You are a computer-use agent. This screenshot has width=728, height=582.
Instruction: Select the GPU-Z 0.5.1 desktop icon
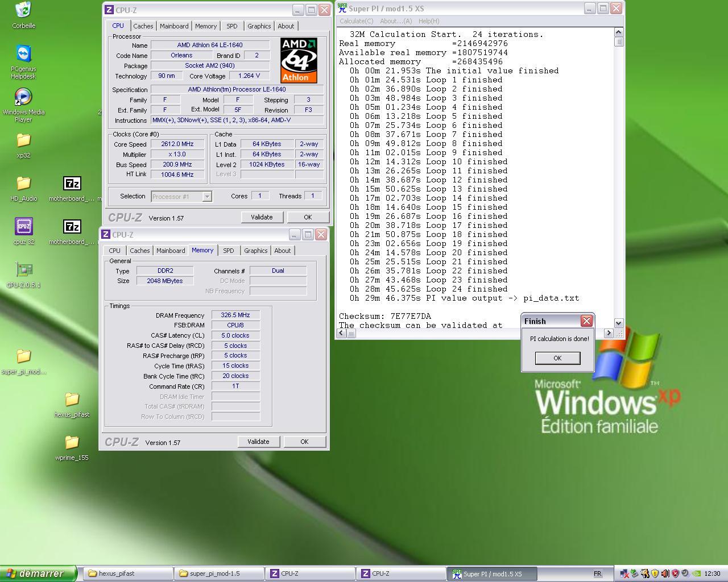(x=23, y=269)
